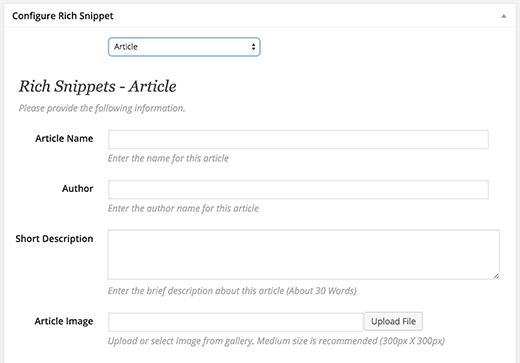Focus the Article Image URL field
Image resolution: width=520 pixels, height=363 pixels.
(x=236, y=322)
